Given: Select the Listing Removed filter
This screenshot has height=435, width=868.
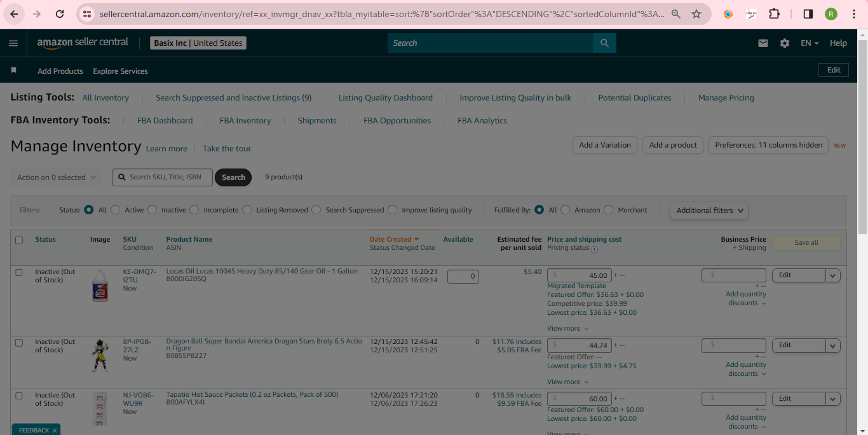Looking at the screenshot, I should click(x=247, y=210).
